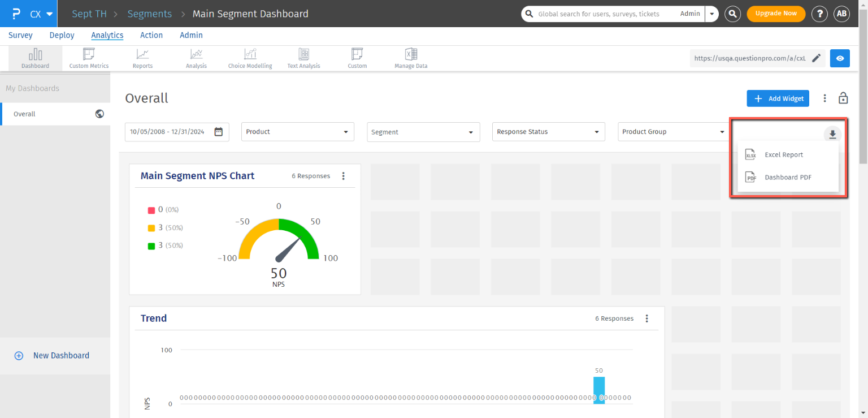Select the Overall dashboard in sidebar
Screen dimensions: 868x418
(x=55, y=114)
